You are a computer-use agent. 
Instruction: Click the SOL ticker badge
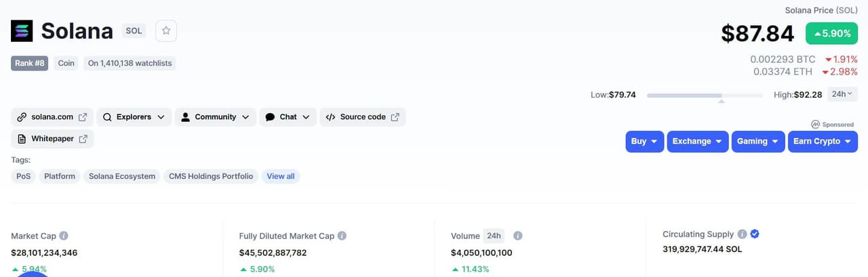pyautogui.click(x=134, y=31)
